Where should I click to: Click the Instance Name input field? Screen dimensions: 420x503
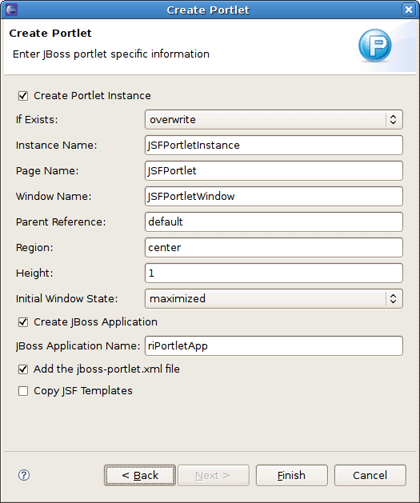[x=274, y=145]
